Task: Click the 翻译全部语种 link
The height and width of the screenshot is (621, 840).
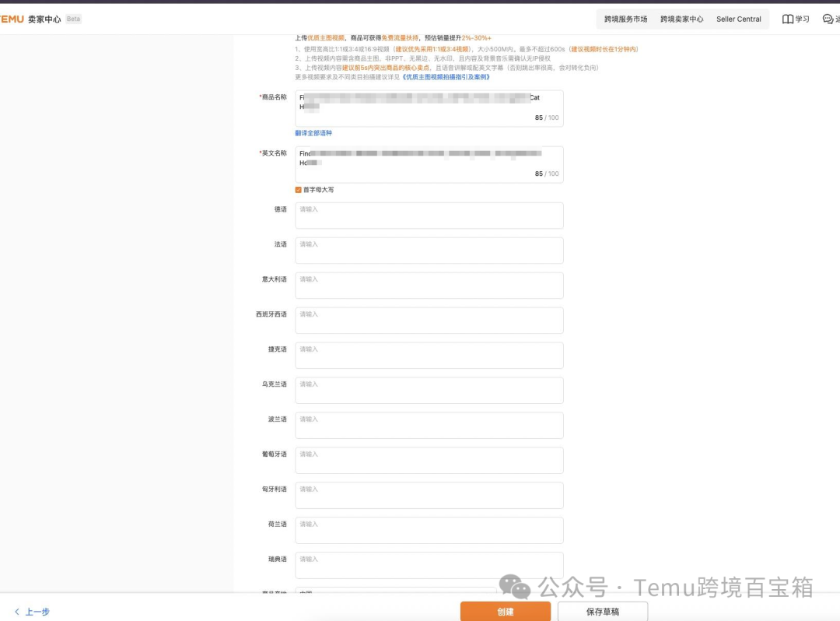Action: pos(313,133)
